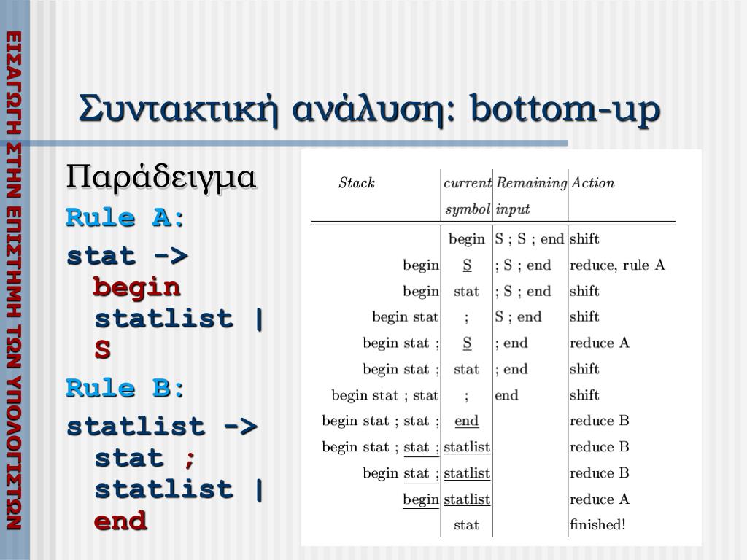Select the 'Rule B:' label
Screen dimensions: 747x560
coord(125,388)
